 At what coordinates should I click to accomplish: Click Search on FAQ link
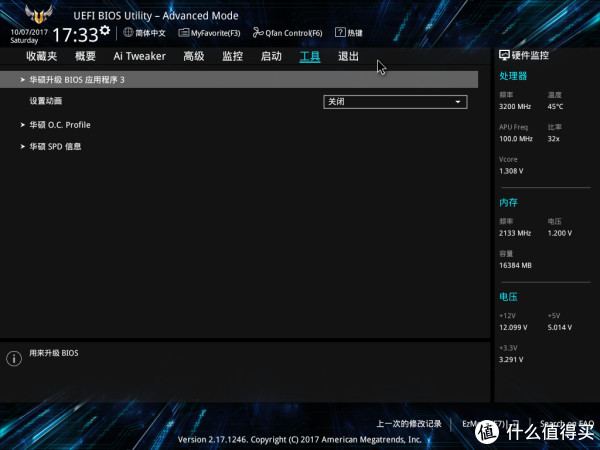tap(567, 424)
